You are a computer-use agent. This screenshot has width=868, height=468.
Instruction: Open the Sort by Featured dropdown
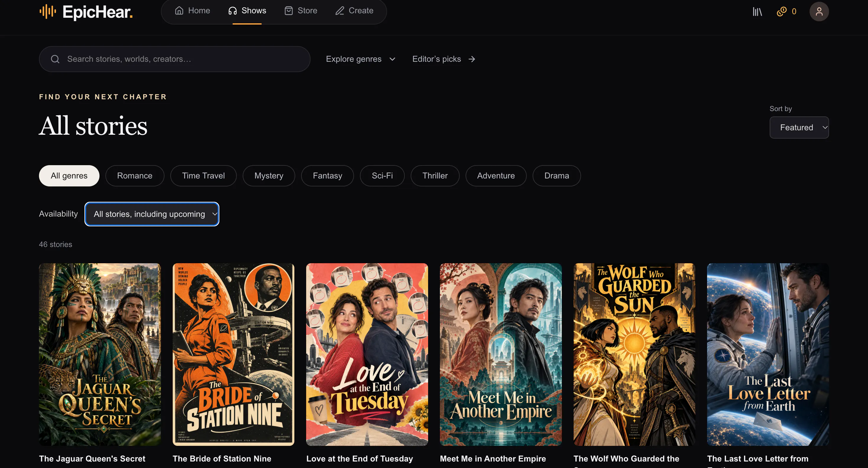pyautogui.click(x=799, y=127)
